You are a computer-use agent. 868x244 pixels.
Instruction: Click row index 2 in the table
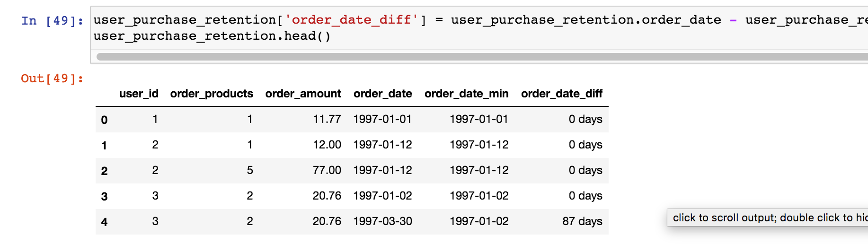(104, 171)
